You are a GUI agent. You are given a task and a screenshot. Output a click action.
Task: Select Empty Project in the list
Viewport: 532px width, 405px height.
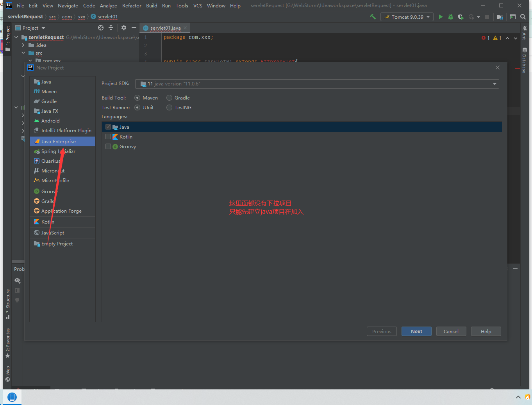click(62, 243)
